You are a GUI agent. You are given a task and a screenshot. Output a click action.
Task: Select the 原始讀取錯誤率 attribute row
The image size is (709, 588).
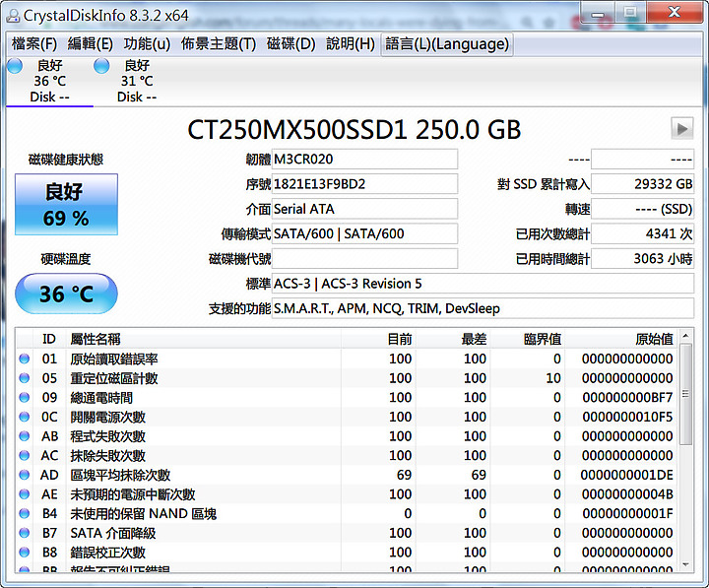(x=347, y=359)
